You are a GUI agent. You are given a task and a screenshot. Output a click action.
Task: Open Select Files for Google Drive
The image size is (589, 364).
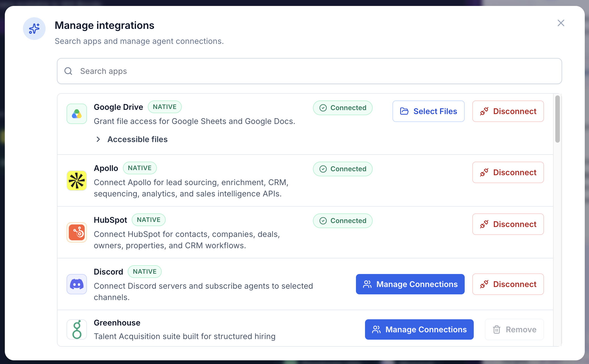[x=428, y=111]
